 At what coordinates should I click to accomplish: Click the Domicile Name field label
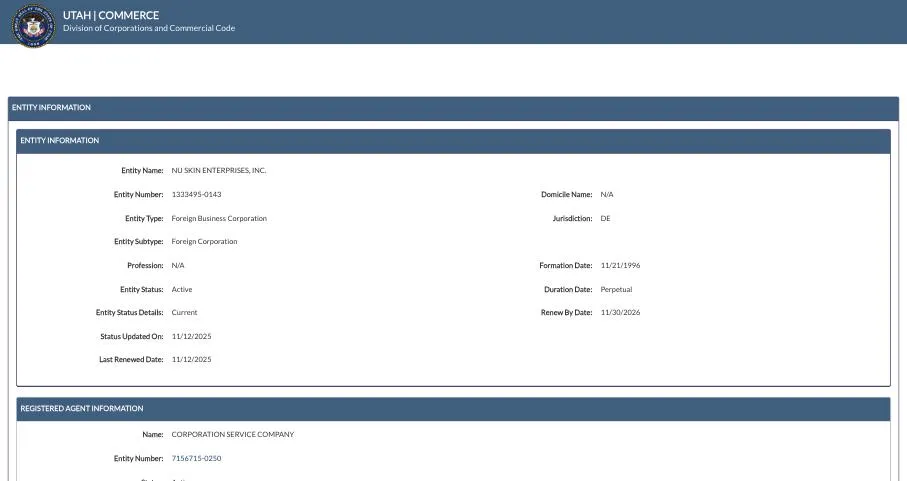pyautogui.click(x=566, y=195)
